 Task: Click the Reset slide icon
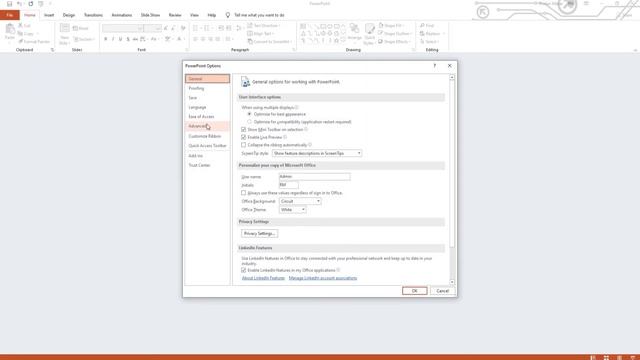pyautogui.click(x=76, y=28)
